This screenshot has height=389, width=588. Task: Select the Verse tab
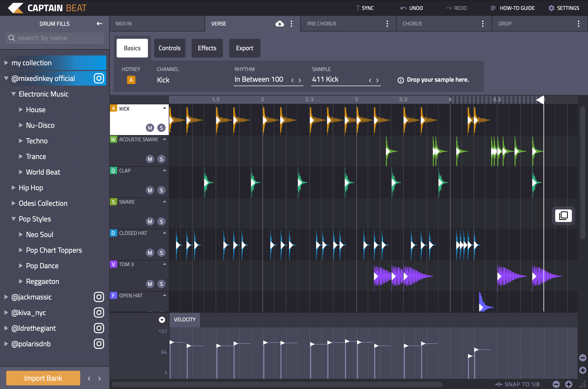pyautogui.click(x=218, y=23)
